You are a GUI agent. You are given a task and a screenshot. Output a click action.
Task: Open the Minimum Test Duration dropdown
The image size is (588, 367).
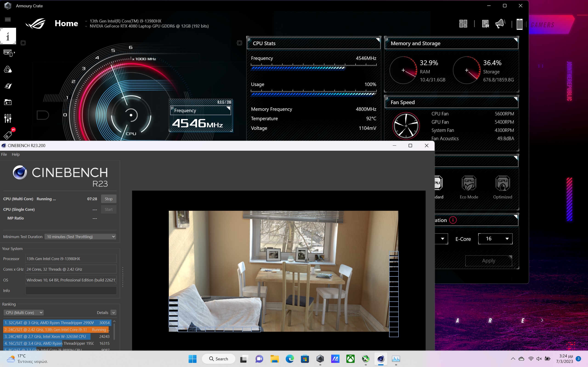80,237
